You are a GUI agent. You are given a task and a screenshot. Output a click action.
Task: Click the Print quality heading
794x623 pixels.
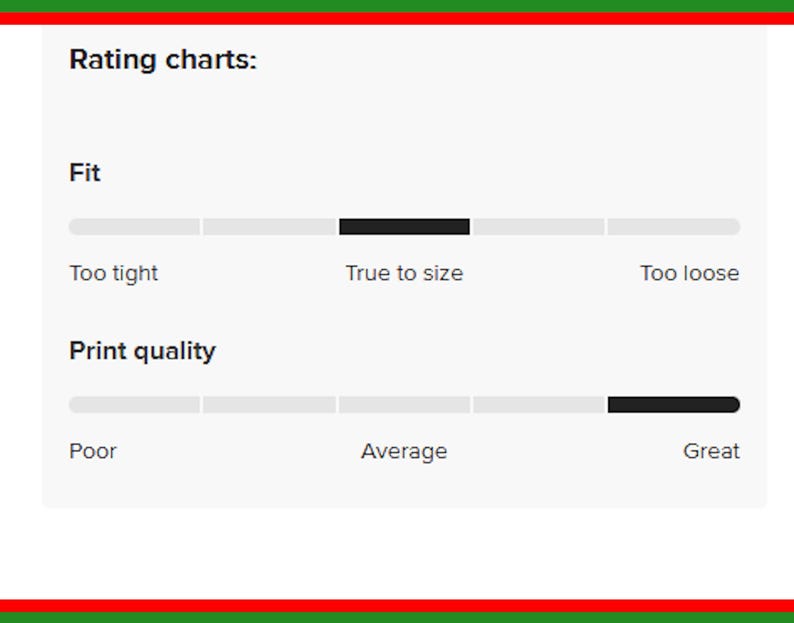142,352
